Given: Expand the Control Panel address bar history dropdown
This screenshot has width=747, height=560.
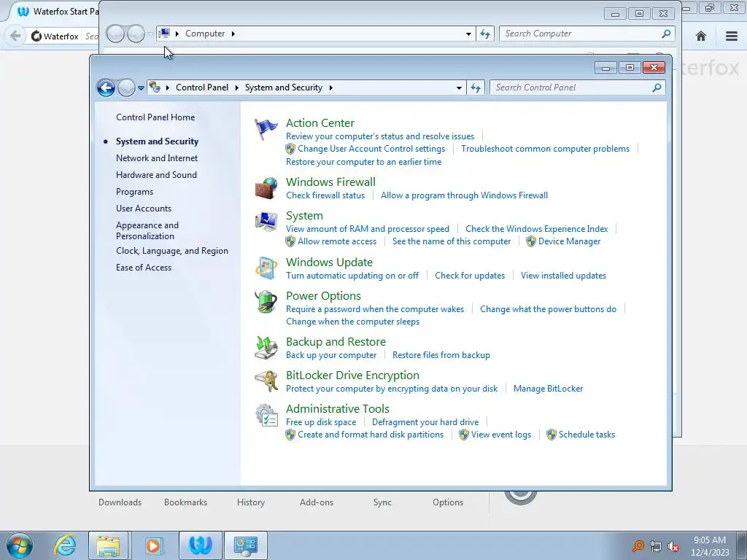Looking at the screenshot, I should click(459, 87).
